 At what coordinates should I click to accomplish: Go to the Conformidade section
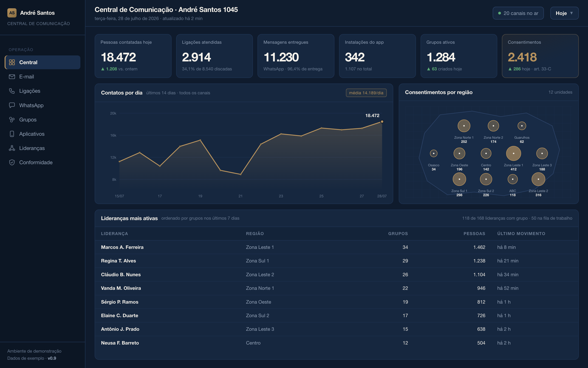(42, 163)
